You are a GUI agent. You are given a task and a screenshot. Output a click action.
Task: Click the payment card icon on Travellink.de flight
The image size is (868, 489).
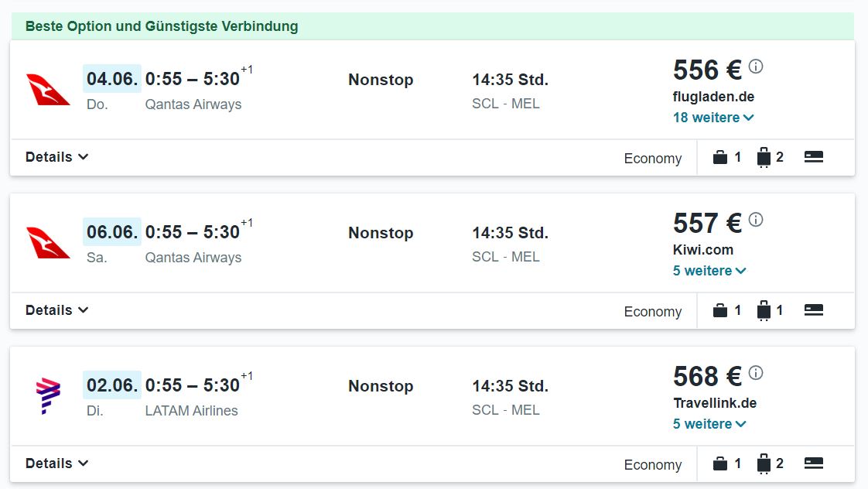click(x=813, y=463)
